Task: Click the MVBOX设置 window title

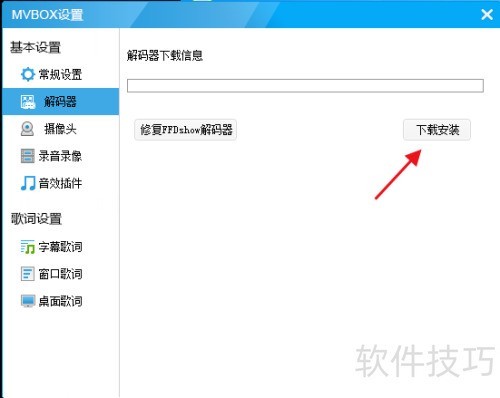Action: click(x=47, y=15)
